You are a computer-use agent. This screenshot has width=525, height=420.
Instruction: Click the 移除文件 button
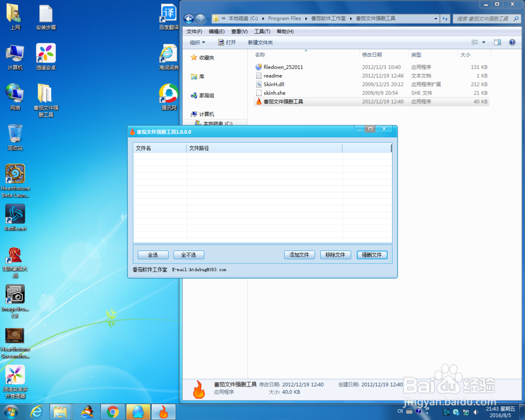tap(335, 255)
